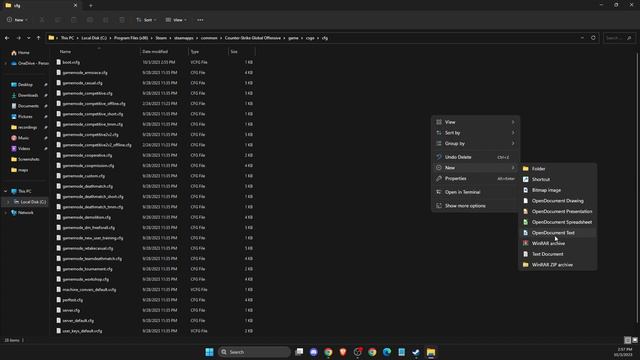Choose Open in Terminal
The height and width of the screenshot is (360, 640).
coord(475,192)
